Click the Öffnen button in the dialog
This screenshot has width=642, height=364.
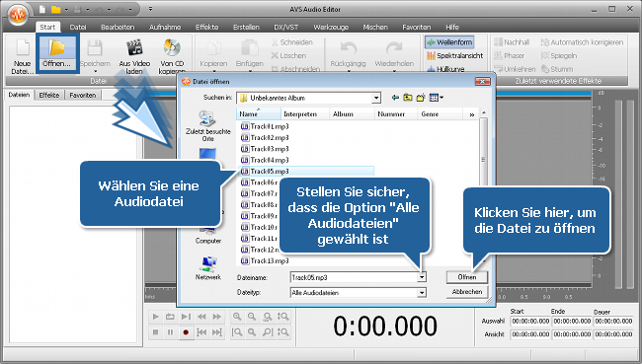coord(467,277)
